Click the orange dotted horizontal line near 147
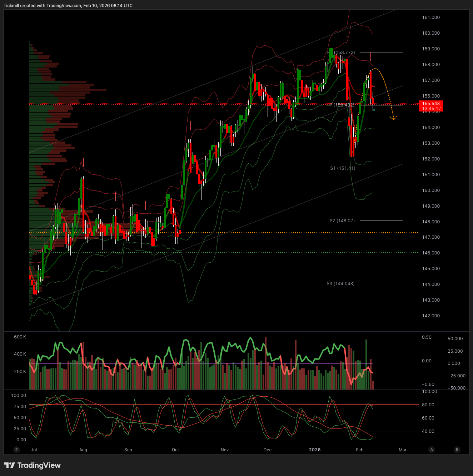 pos(250,233)
